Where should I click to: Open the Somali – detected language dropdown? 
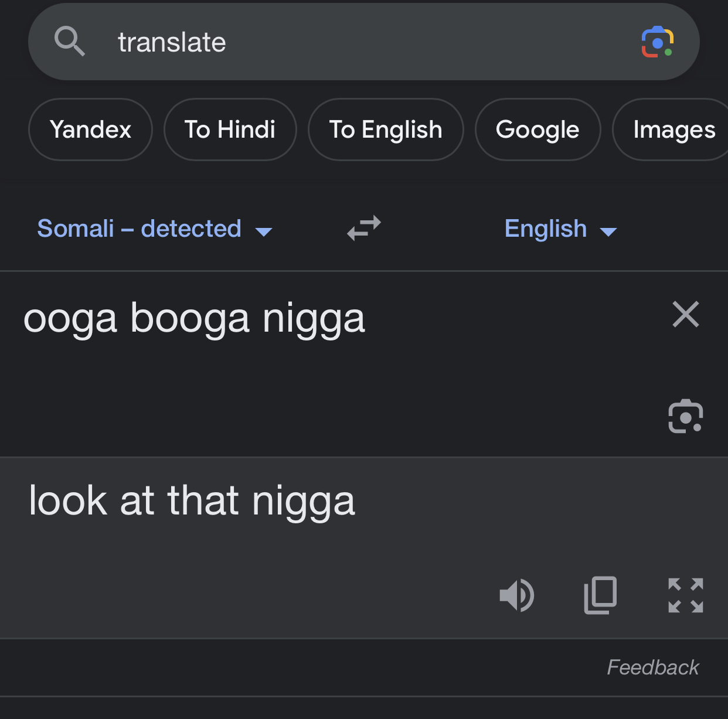click(155, 229)
